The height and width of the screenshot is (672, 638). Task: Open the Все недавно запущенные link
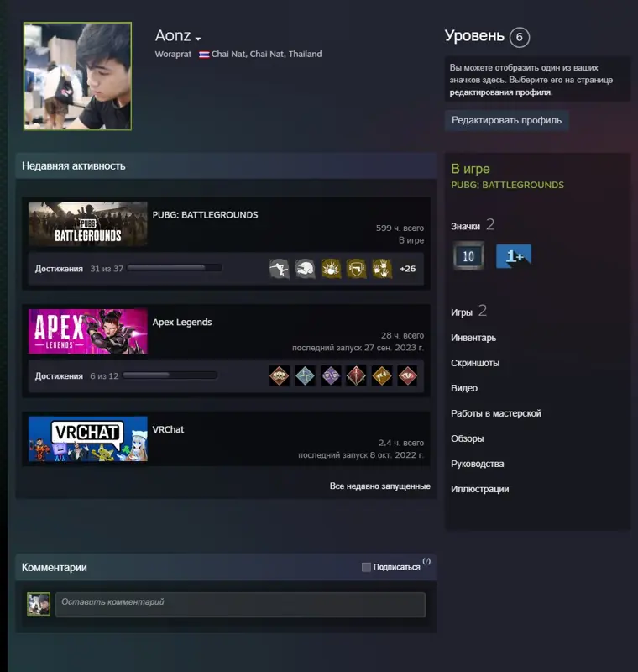tap(379, 486)
